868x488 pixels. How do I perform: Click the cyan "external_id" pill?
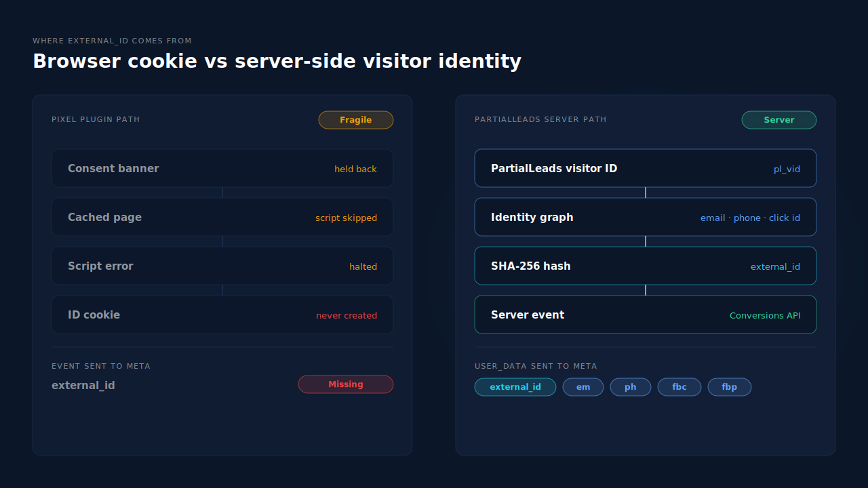point(515,387)
